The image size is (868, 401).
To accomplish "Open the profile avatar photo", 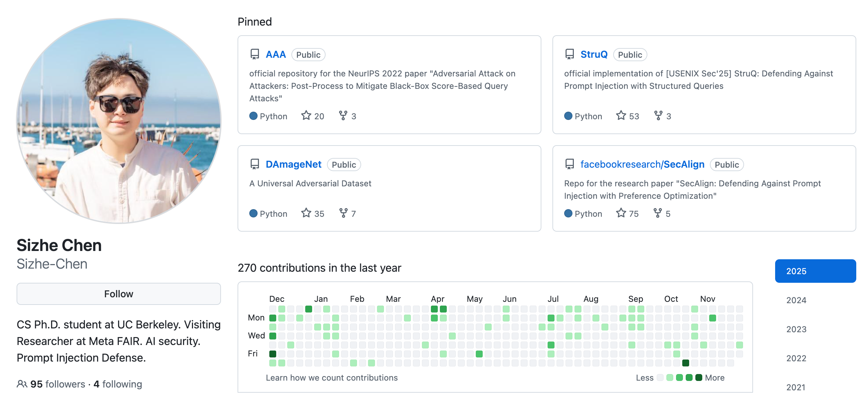I will (119, 121).
